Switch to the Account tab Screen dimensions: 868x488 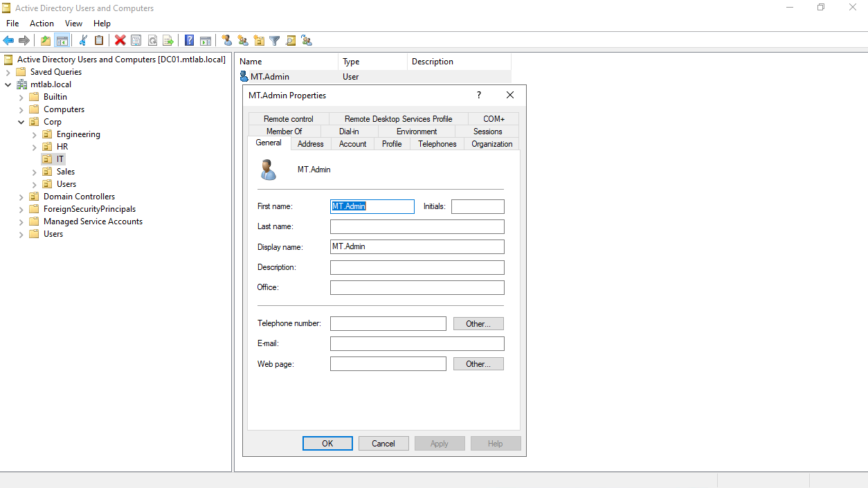click(352, 144)
